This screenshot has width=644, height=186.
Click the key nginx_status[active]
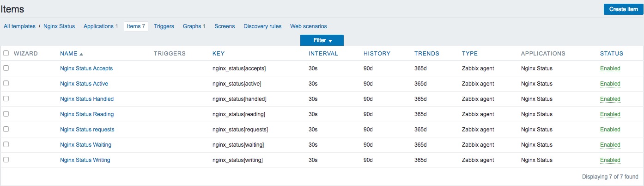click(237, 84)
